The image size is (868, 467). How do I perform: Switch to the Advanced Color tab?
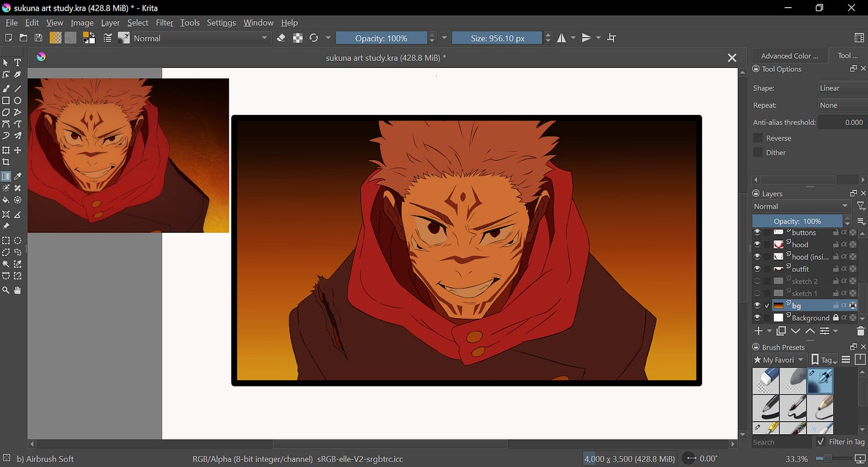point(790,56)
